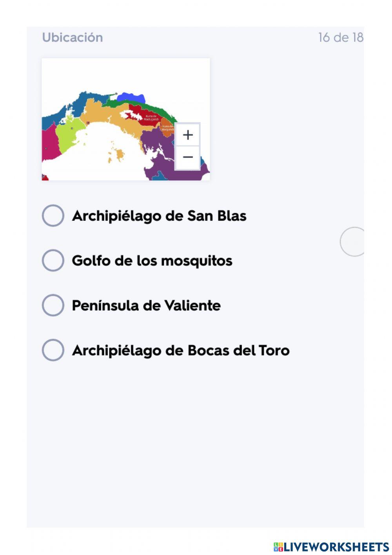Mark the Península de Valiente radio button
392x555 pixels.
tap(53, 305)
